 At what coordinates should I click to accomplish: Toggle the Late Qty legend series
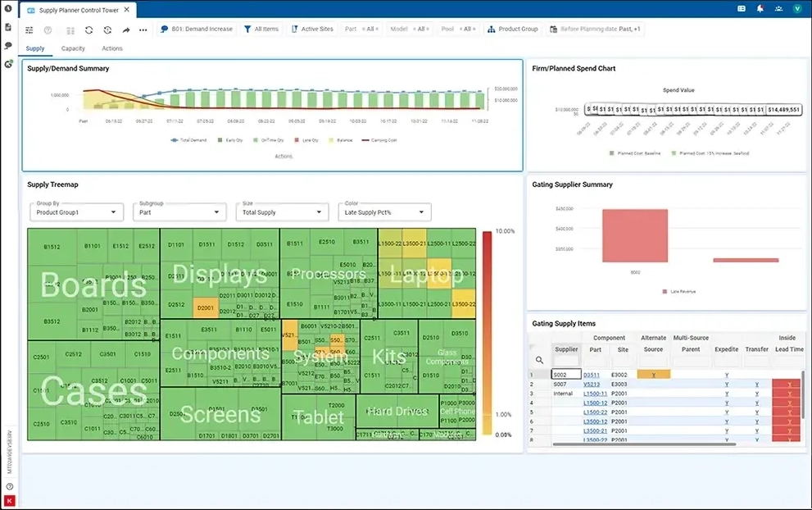click(x=306, y=140)
